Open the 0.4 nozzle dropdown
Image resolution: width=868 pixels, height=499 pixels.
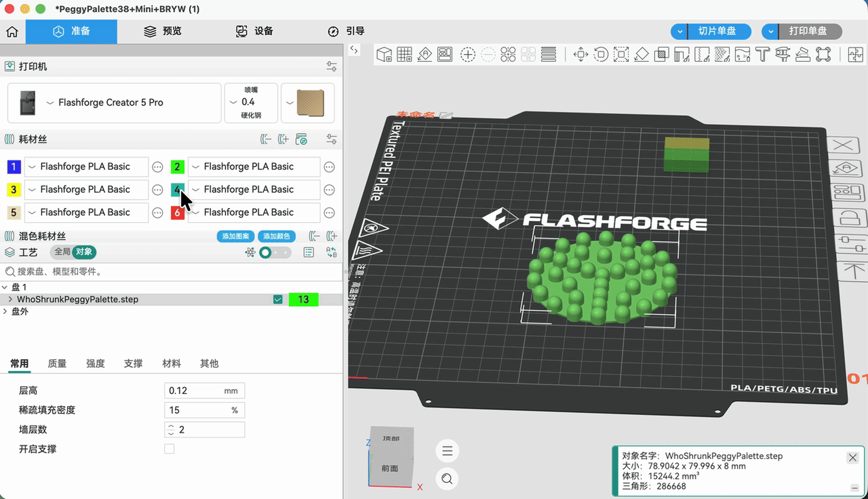[x=251, y=103]
